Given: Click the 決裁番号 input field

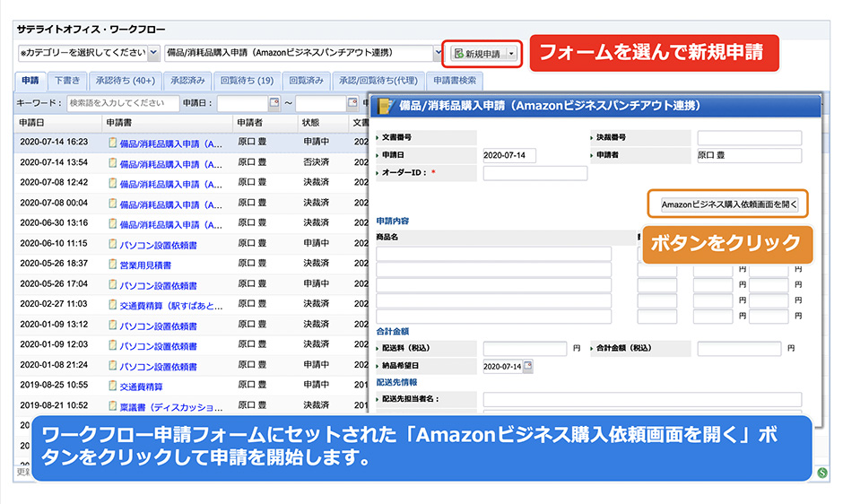Looking at the screenshot, I should [750, 138].
